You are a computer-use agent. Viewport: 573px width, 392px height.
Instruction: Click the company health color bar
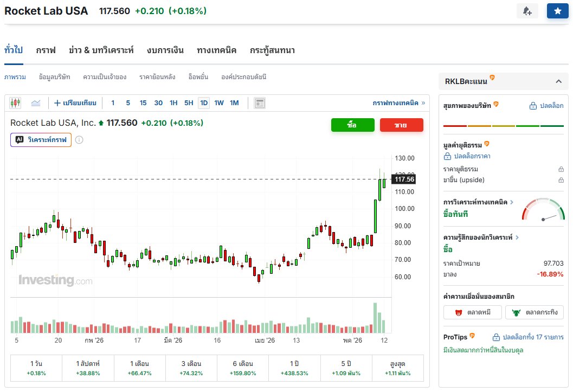click(504, 126)
